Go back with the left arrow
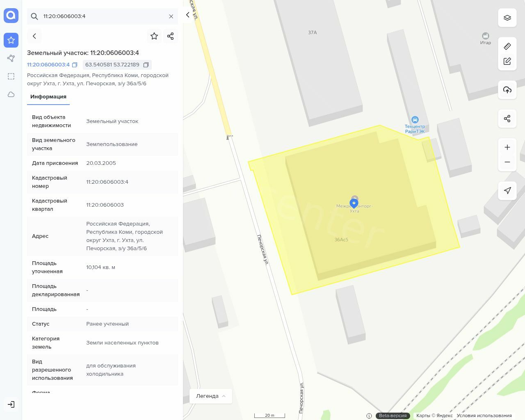This screenshot has width=525, height=420. (x=34, y=36)
